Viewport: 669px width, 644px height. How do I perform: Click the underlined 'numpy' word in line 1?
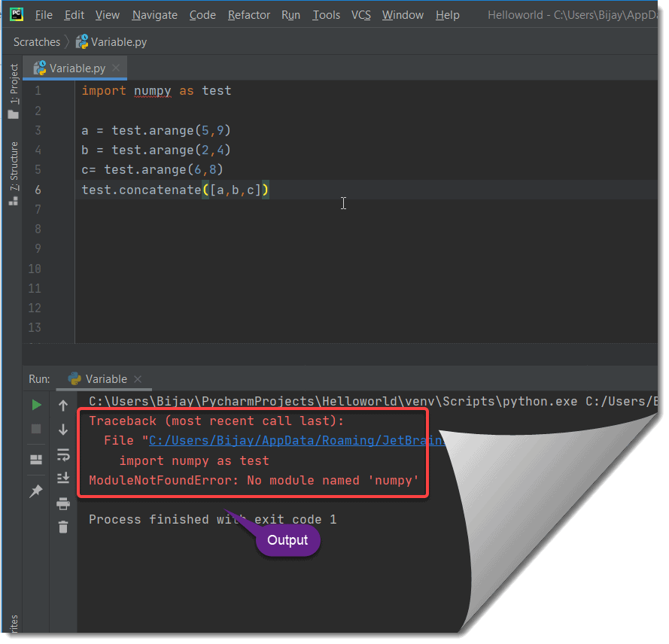coord(152,91)
